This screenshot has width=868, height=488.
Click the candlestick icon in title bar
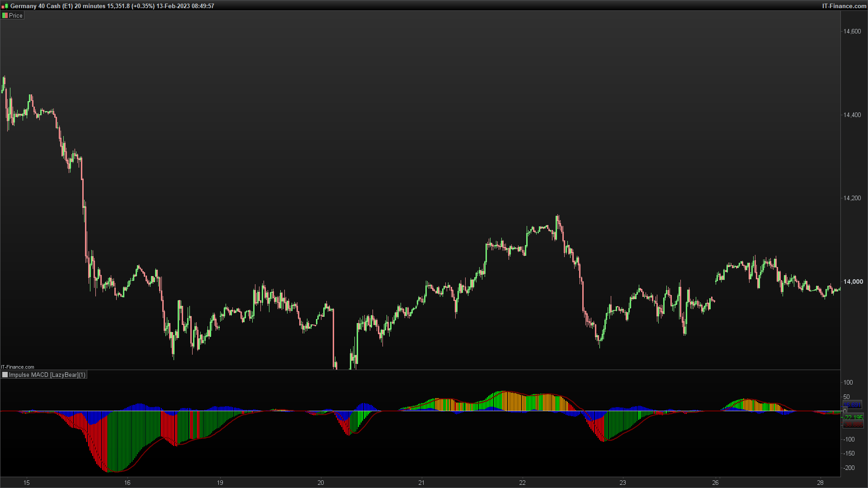(5, 6)
